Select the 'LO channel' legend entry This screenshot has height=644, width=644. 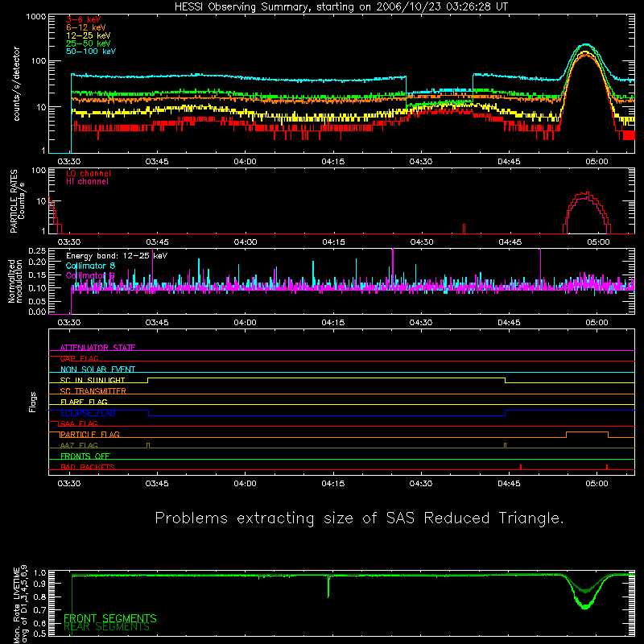[89, 173]
